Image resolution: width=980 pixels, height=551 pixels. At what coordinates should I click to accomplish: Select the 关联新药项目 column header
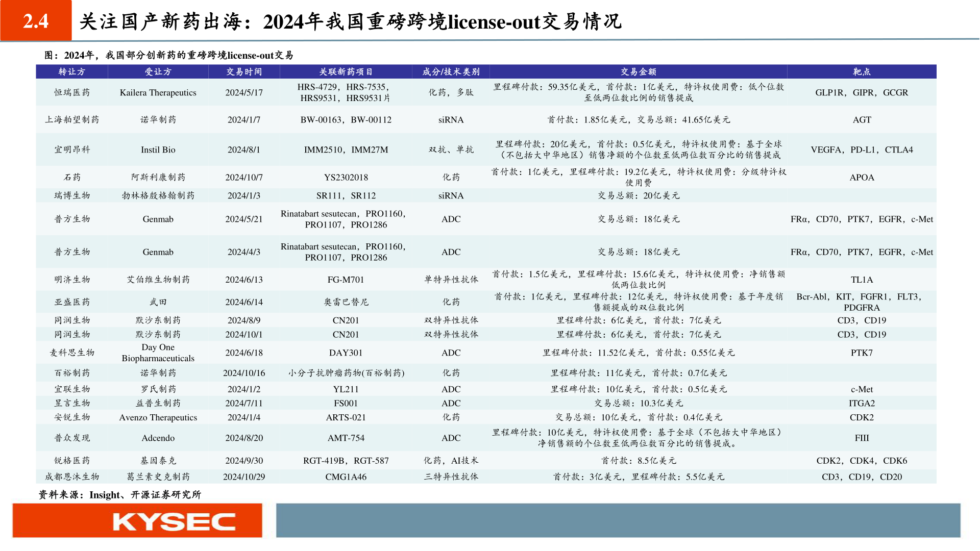coord(346,72)
